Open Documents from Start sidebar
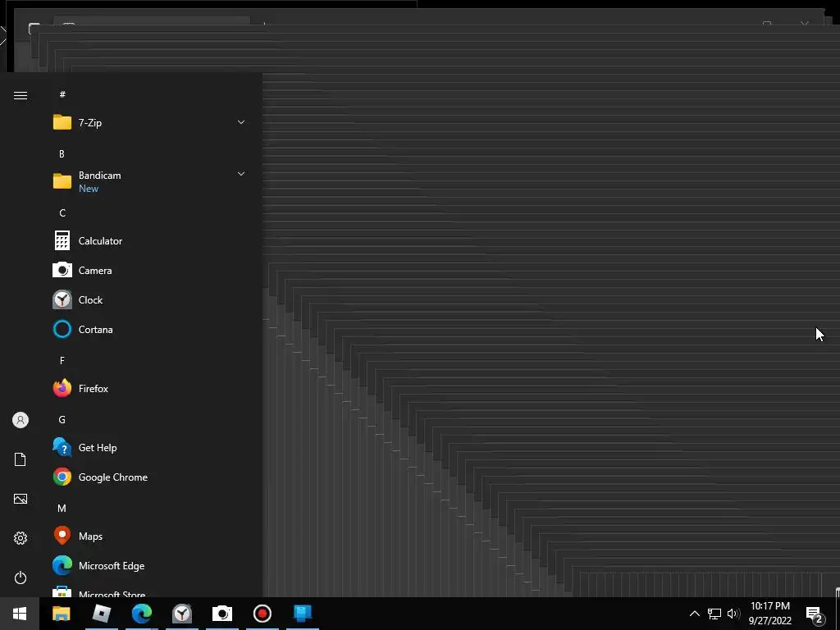This screenshot has width=840, height=630. click(x=21, y=459)
